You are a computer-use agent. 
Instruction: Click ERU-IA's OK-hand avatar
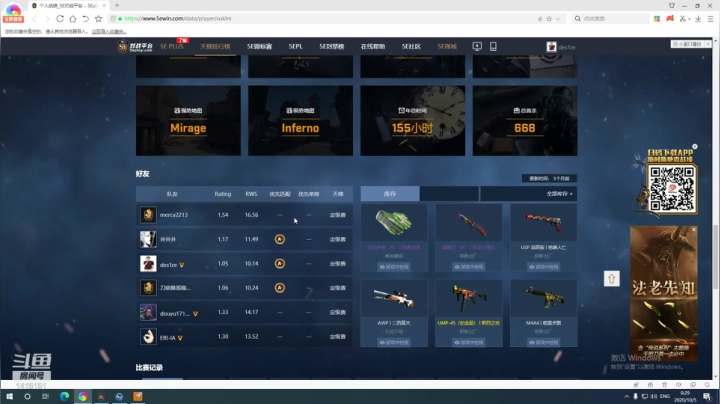[x=148, y=337]
